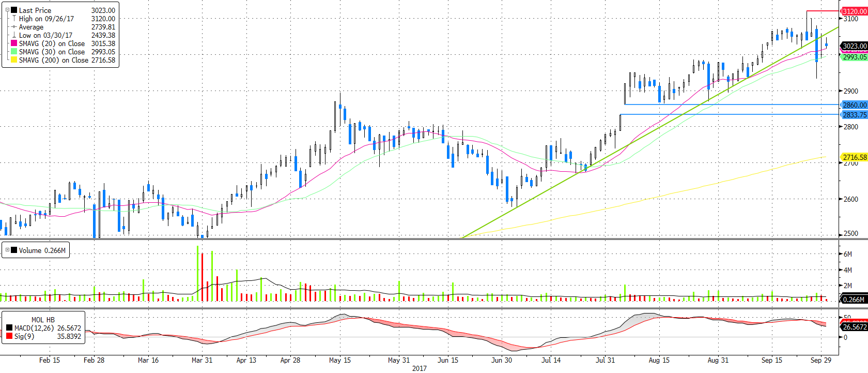Image resolution: width=868 pixels, height=373 pixels.
Task: Click the 0.266M volume axis tag
Action: click(854, 299)
